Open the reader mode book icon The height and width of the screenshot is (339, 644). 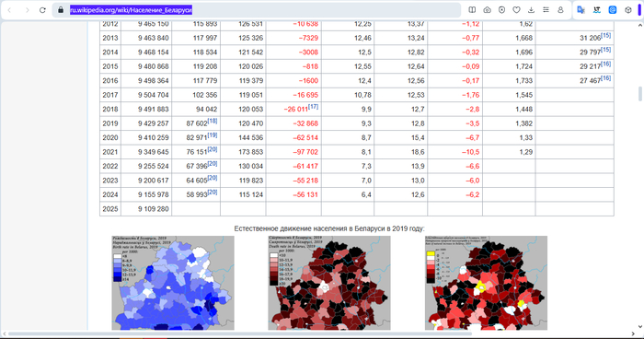click(472, 10)
